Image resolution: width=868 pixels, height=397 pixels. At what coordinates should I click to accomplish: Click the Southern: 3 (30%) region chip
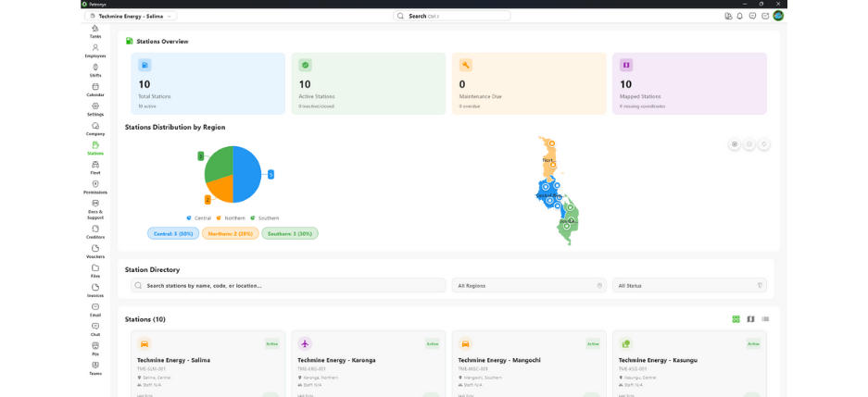tap(289, 233)
